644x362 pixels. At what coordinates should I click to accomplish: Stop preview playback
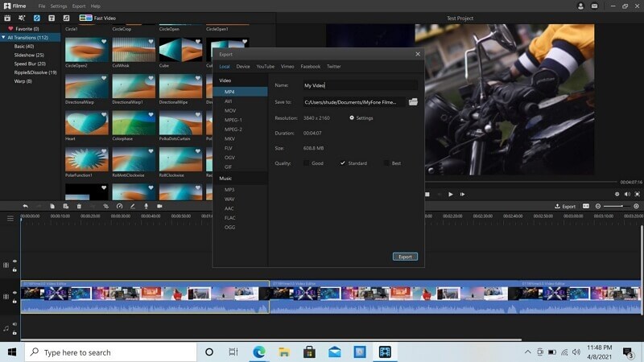(x=427, y=194)
